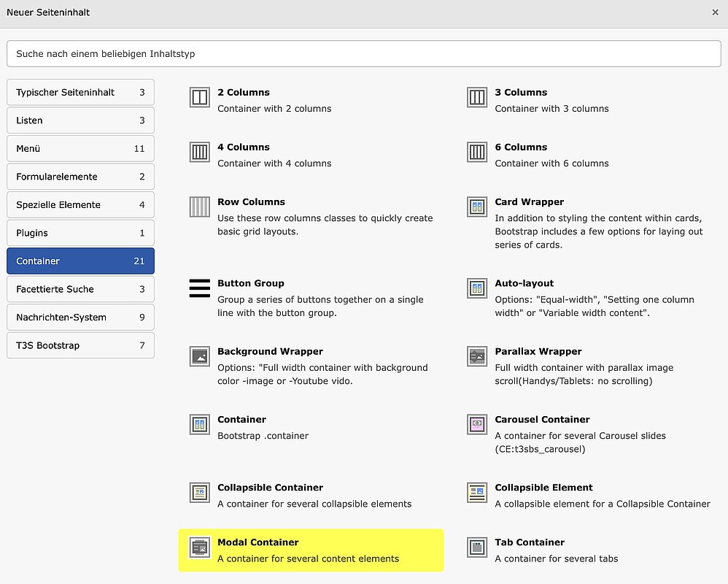This screenshot has width=728, height=584.
Task: Switch to the Menü category tab
Action: click(80, 149)
